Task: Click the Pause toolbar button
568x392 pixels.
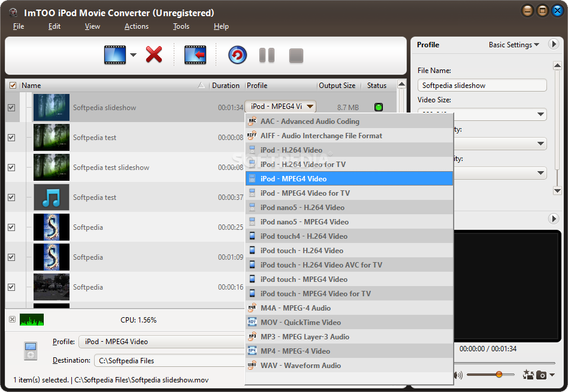Action: (x=267, y=56)
